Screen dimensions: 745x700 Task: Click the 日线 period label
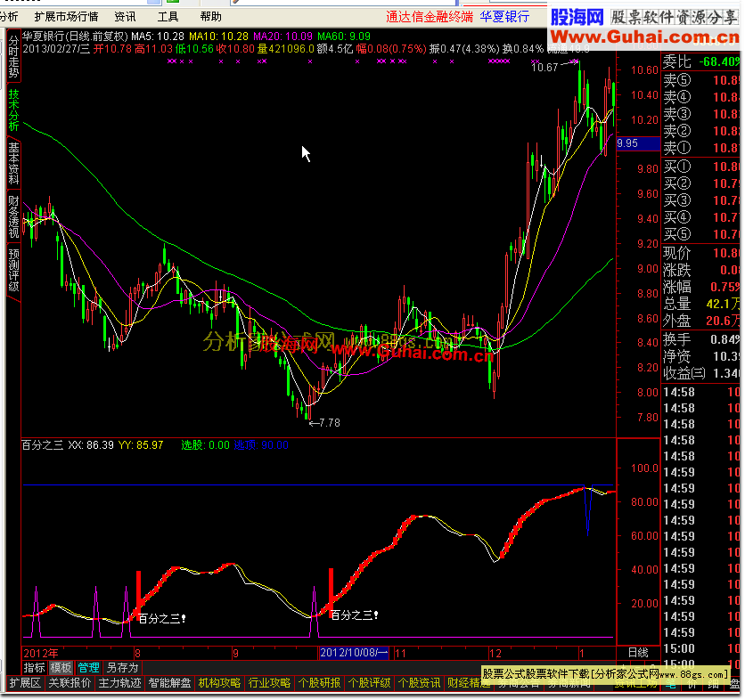[638, 653]
